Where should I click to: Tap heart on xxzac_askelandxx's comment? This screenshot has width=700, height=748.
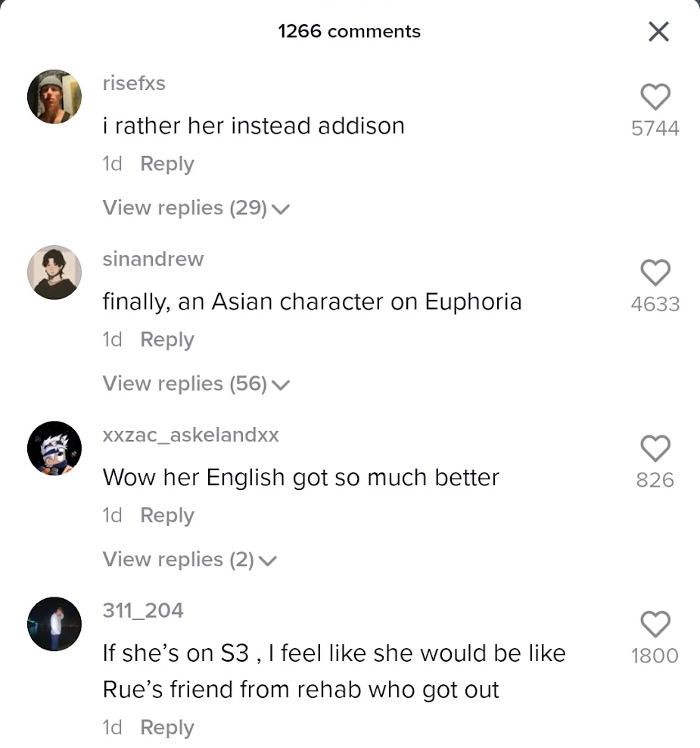(x=655, y=448)
